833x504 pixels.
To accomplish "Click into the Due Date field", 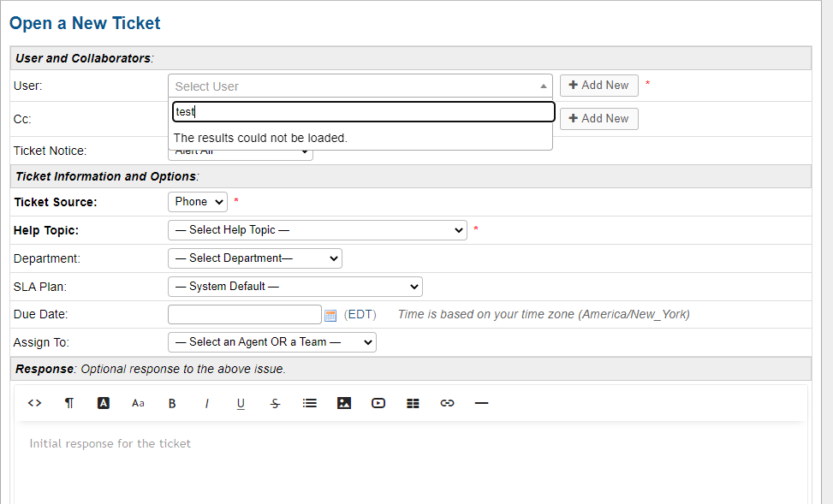I will pyautogui.click(x=244, y=315).
